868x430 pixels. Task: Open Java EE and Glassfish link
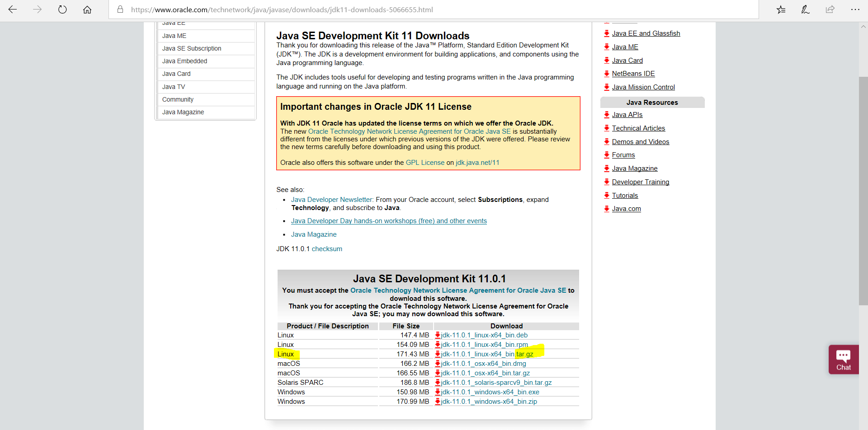coord(646,33)
